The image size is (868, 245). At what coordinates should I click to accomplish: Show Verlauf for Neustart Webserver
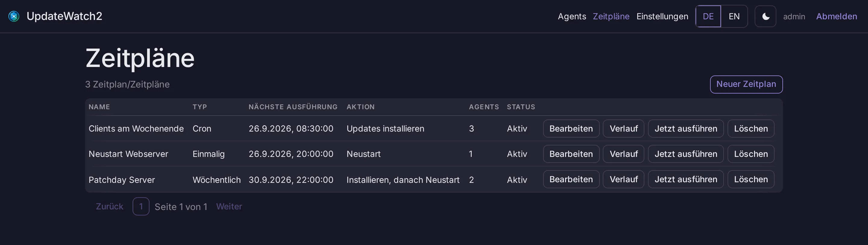tap(623, 154)
